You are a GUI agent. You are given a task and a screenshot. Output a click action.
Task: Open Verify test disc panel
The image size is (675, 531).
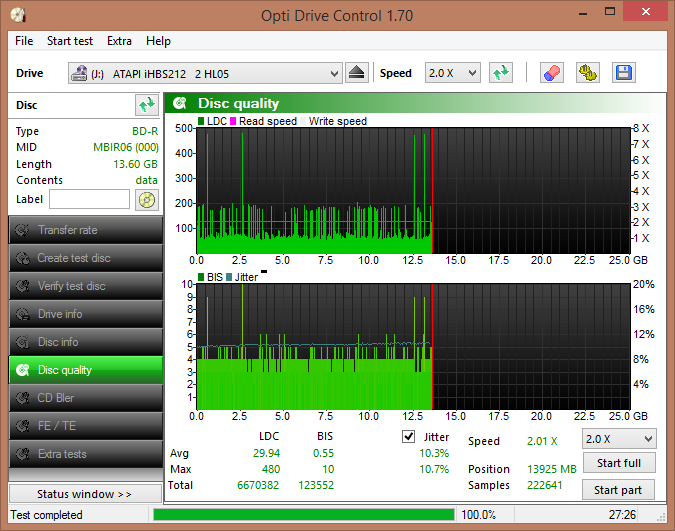click(86, 286)
